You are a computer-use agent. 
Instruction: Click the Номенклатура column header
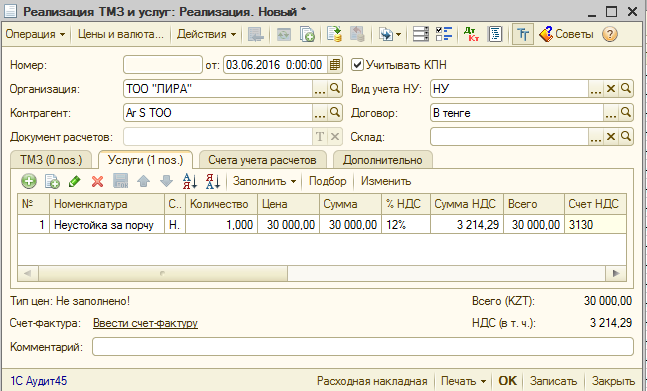107,204
